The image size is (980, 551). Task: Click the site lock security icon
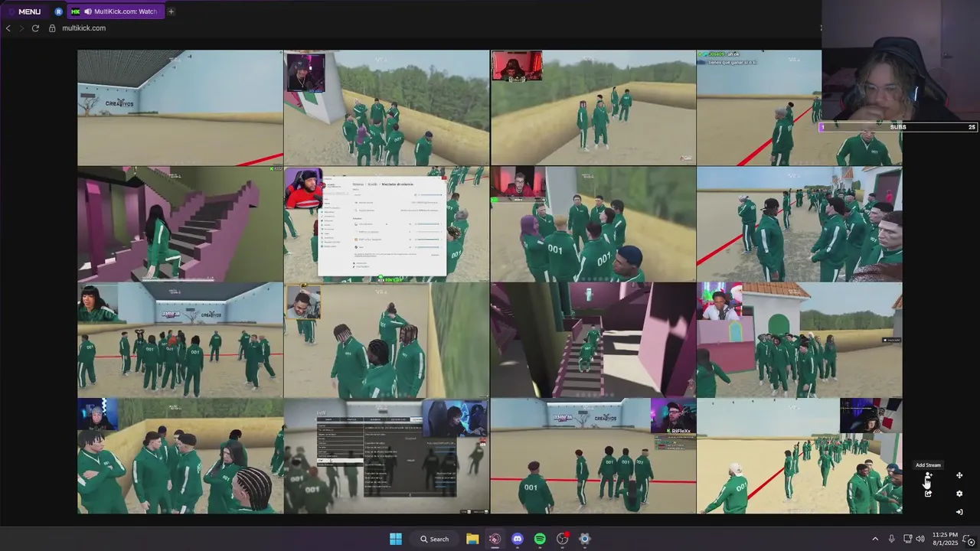pos(52,28)
